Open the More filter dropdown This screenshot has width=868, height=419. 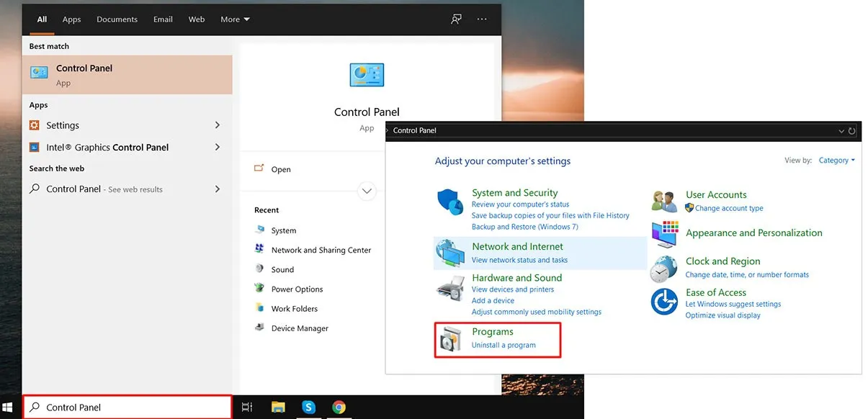click(235, 19)
